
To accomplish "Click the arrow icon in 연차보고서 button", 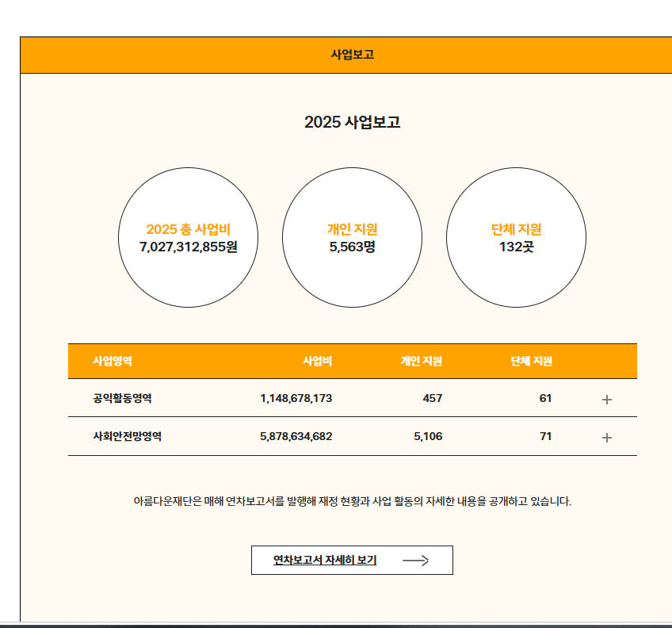I will (415, 561).
